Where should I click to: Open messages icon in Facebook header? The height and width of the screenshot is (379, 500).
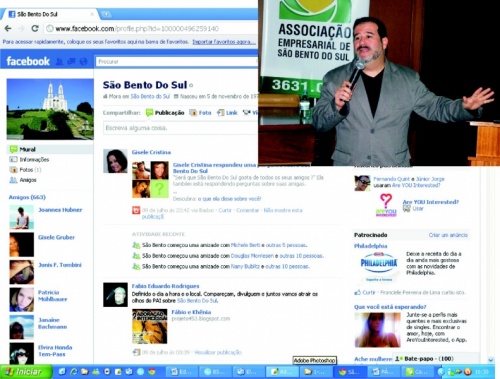tap(71, 62)
